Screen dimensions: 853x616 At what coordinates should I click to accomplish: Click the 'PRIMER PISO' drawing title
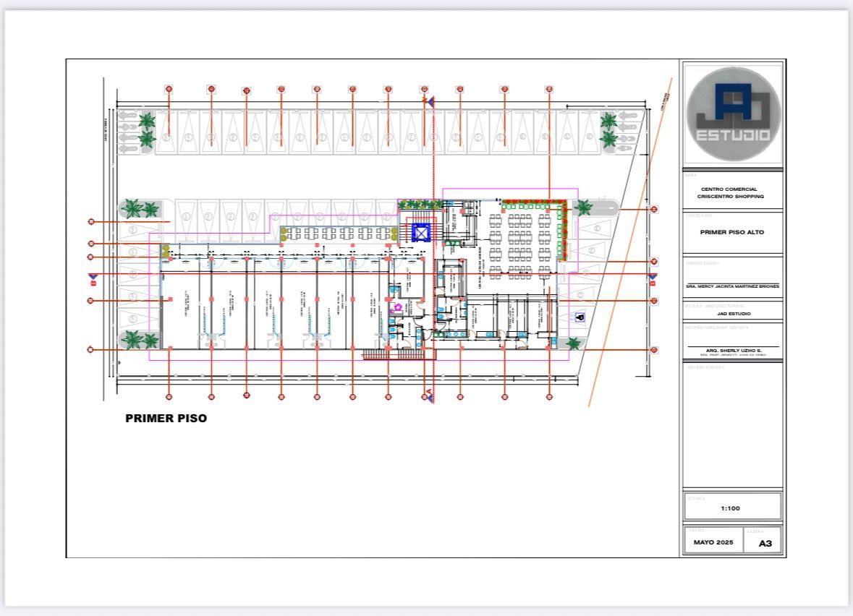[x=166, y=418]
